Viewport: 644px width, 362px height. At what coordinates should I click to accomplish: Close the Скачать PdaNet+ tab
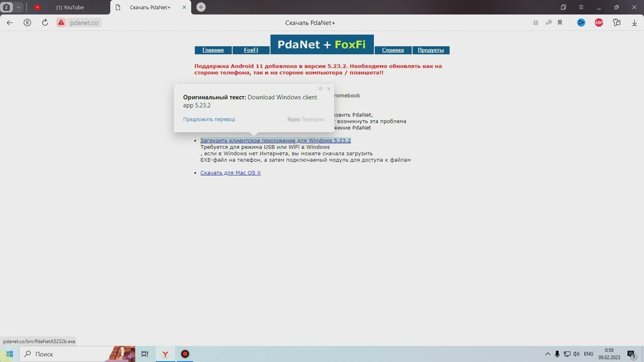click(185, 7)
